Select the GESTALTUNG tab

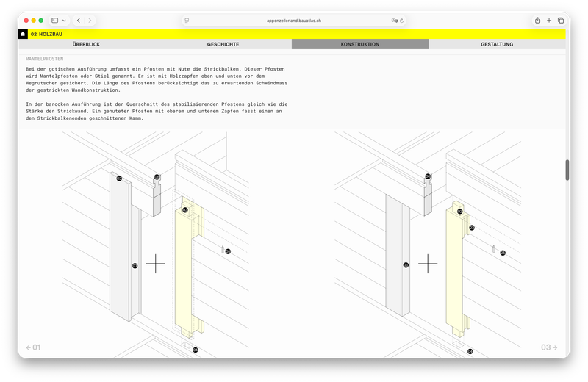pos(497,44)
